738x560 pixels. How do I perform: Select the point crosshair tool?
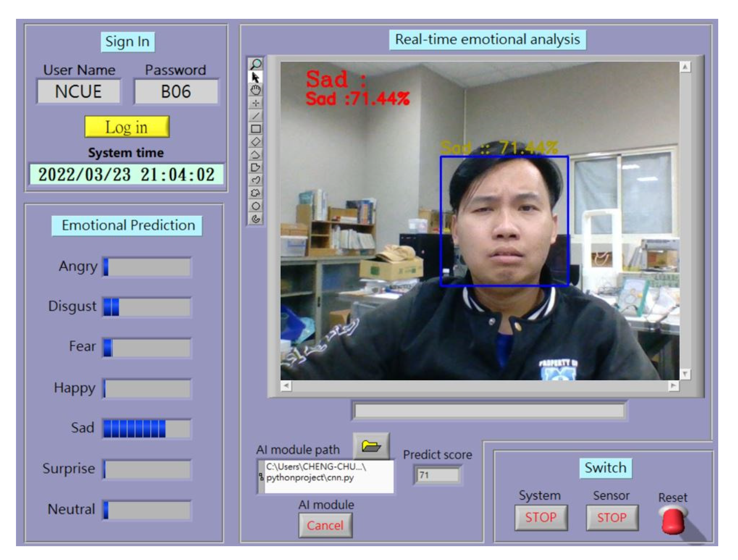click(256, 103)
